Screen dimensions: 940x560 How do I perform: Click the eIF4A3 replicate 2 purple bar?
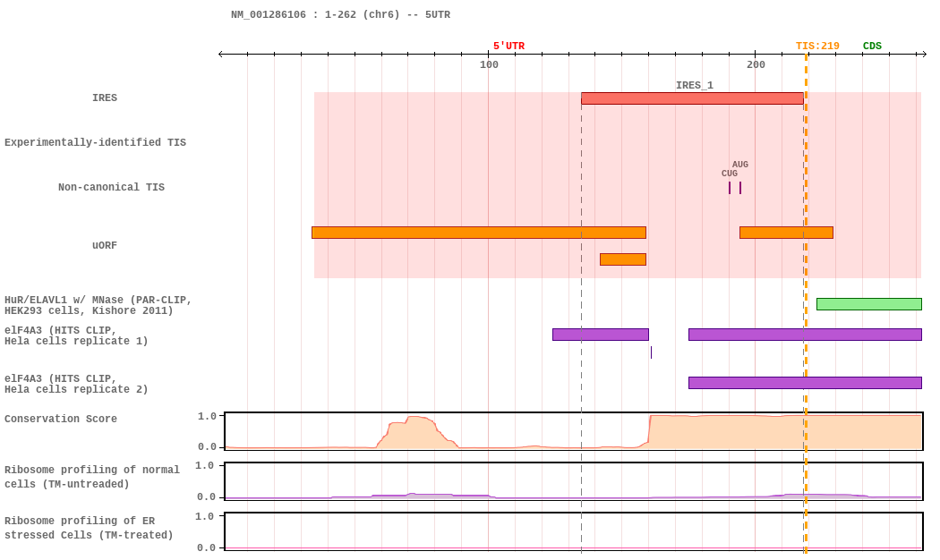(x=804, y=383)
